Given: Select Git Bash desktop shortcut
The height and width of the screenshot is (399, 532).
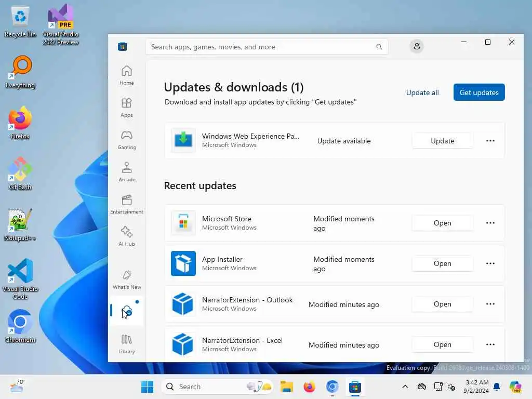Looking at the screenshot, I should 20,174.
